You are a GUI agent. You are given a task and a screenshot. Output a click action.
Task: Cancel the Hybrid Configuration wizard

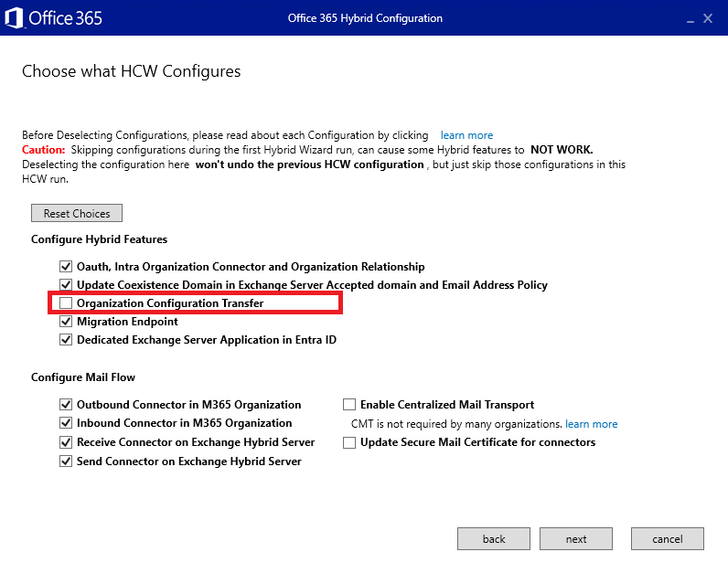point(667,538)
